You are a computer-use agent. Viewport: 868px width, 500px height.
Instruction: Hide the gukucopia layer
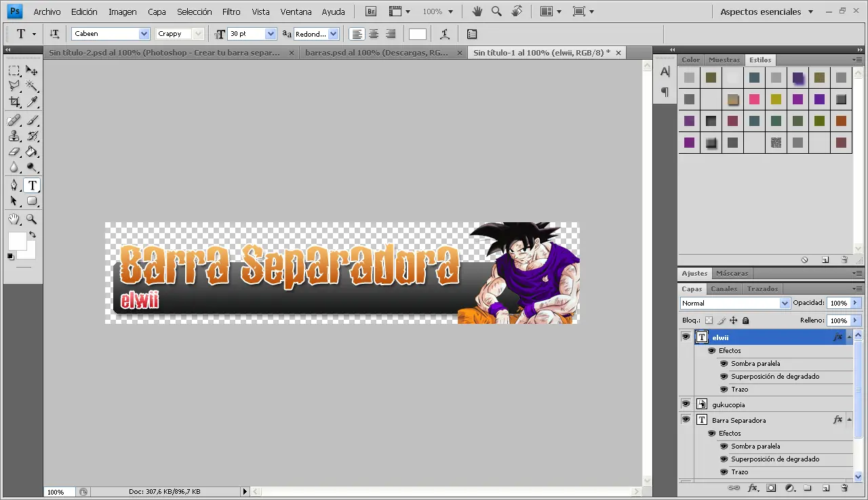pyautogui.click(x=686, y=404)
